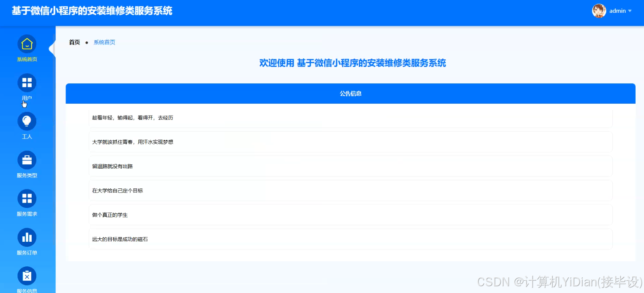The height and width of the screenshot is (293, 644).
Task: Select the 服务信息 icon at sidebar bottom
Action: [x=27, y=276]
